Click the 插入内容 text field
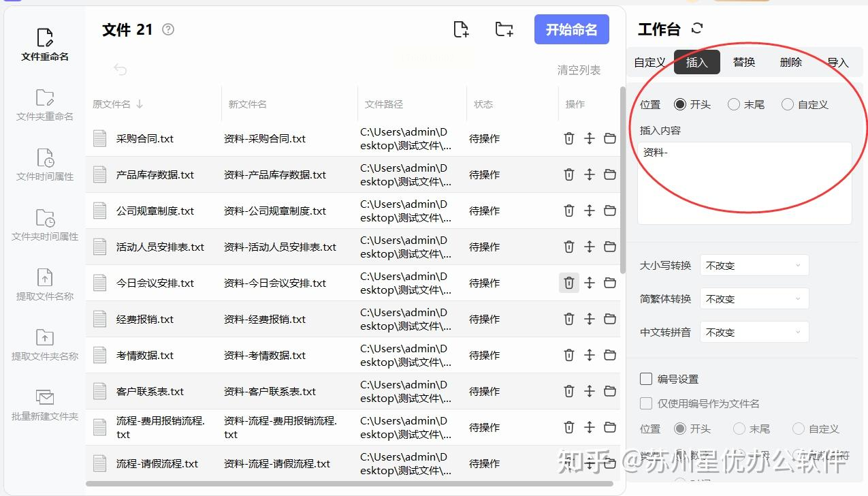 point(745,183)
